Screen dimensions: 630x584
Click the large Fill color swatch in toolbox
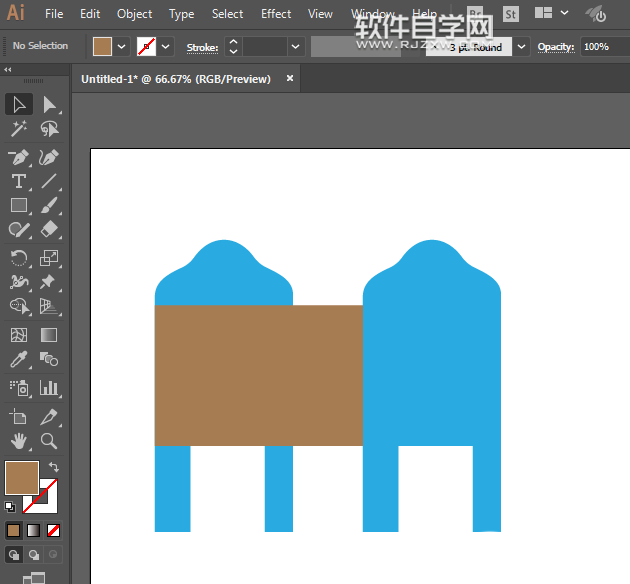[22, 478]
